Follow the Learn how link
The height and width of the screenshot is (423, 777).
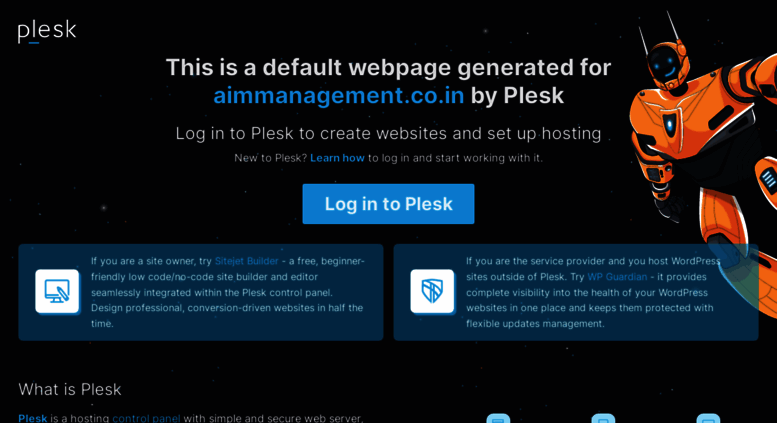337,158
